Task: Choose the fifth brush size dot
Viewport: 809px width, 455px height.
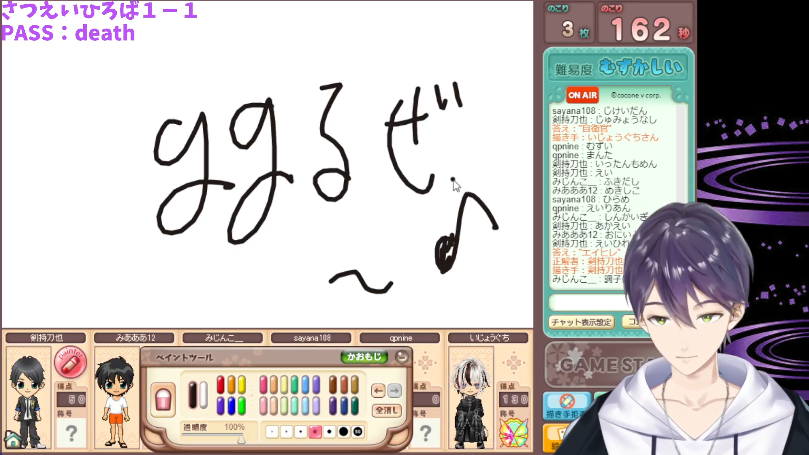Action: [x=329, y=431]
